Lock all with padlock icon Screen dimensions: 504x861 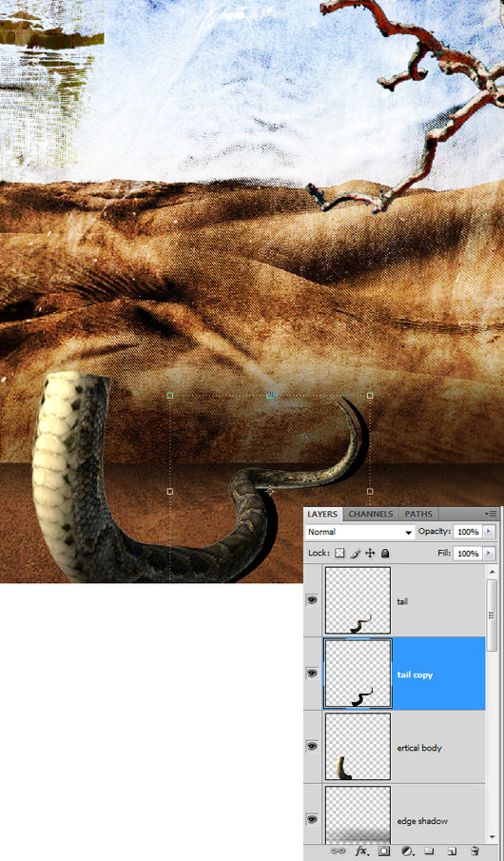[385, 553]
